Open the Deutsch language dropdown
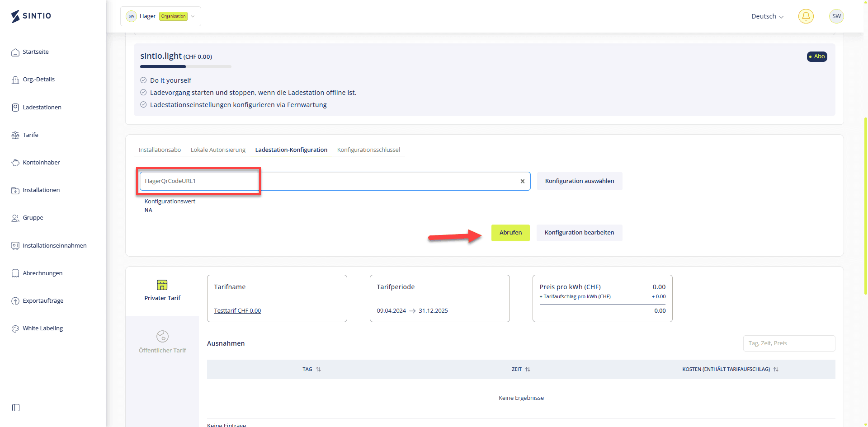This screenshot has height=427, width=868. click(x=767, y=16)
